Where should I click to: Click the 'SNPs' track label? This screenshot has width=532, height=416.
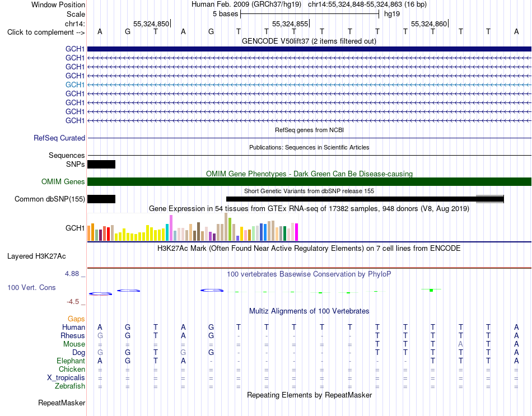tap(76, 164)
